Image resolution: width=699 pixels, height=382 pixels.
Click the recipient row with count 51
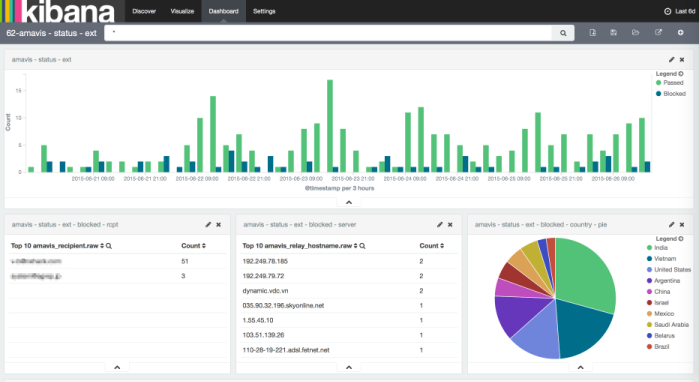[x=117, y=261]
